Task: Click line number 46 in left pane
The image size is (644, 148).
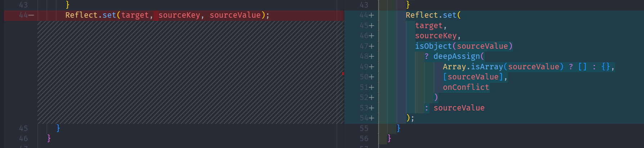Action: 23,139
